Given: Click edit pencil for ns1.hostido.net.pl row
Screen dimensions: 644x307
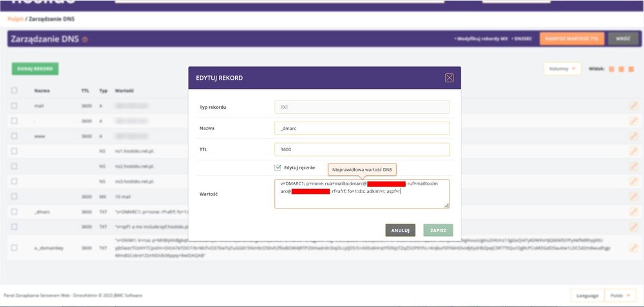Looking at the screenshot, I should tap(633, 151).
